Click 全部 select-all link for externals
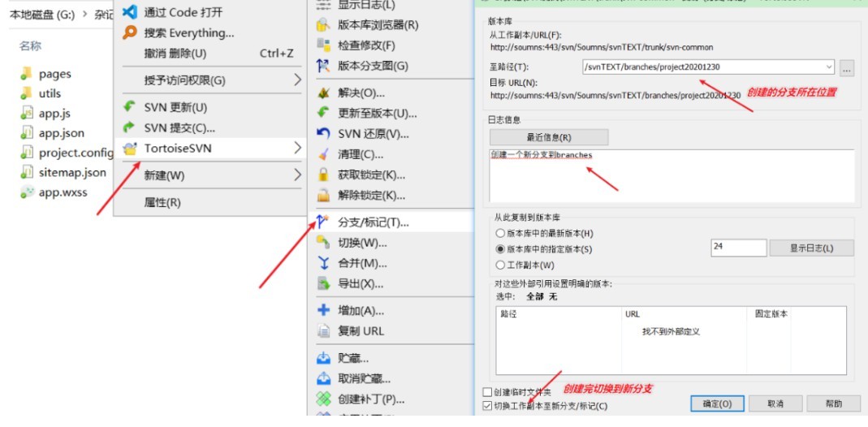Viewport: 868px width, 427px height. pos(534,296)
